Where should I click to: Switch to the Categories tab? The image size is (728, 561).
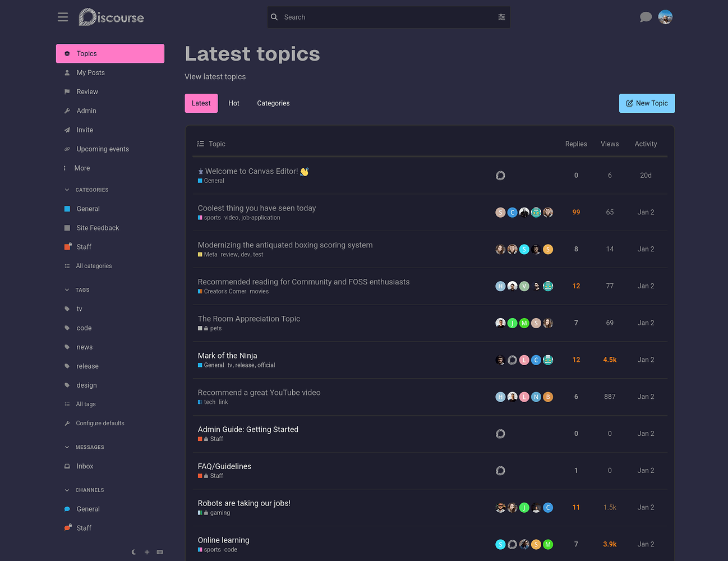coord(273,103)
